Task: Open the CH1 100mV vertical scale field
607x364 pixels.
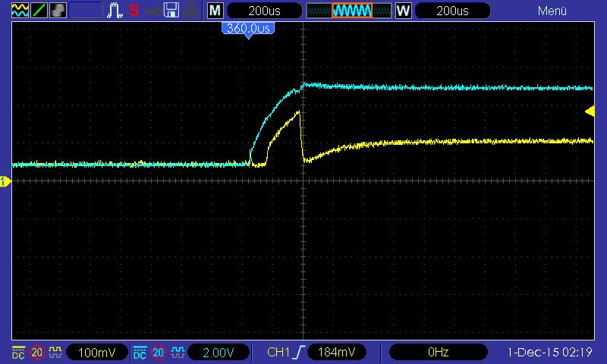Action: click(x=96, y=352)
